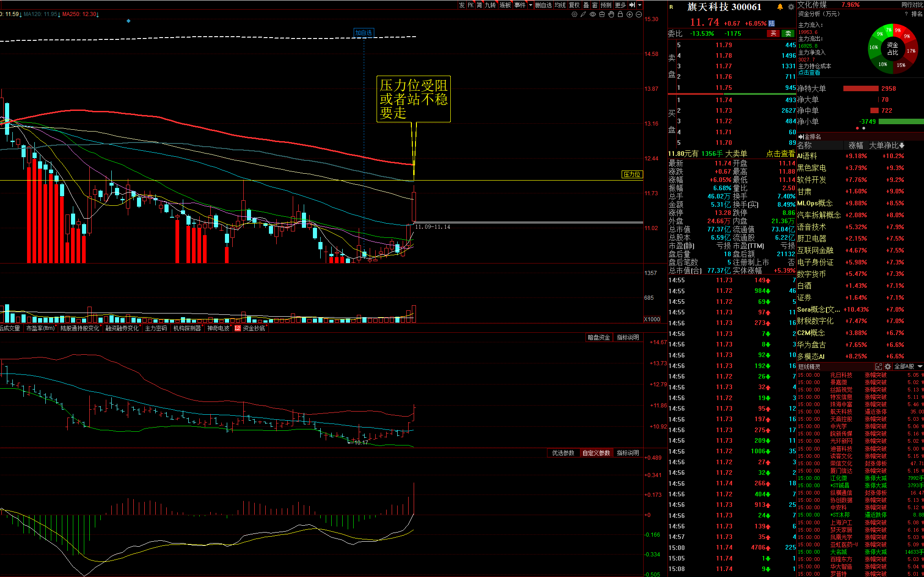
Task: Zoom out with the minus icon
Action: pyautogui.click(x=639, y=14)
